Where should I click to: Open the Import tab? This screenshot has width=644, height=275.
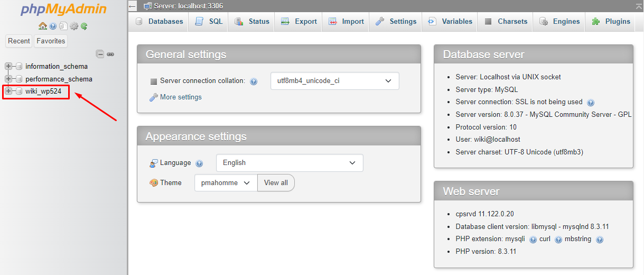tap(346, 22)
